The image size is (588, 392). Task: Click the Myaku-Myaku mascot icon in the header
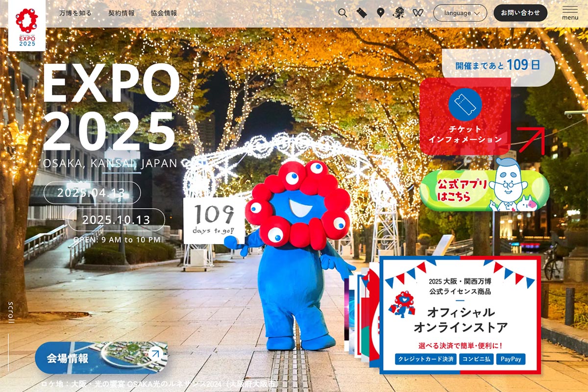coord(399,13)
